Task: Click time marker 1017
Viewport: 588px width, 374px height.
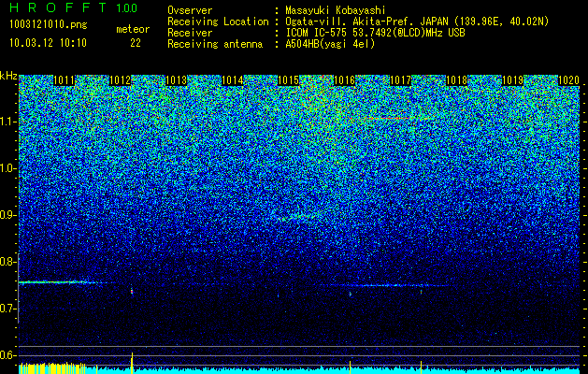Action: (400, 80)
